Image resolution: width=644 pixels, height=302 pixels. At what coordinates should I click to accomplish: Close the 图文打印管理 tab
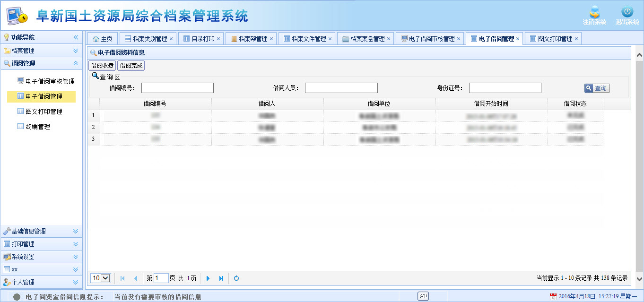[x=576, y=39]
